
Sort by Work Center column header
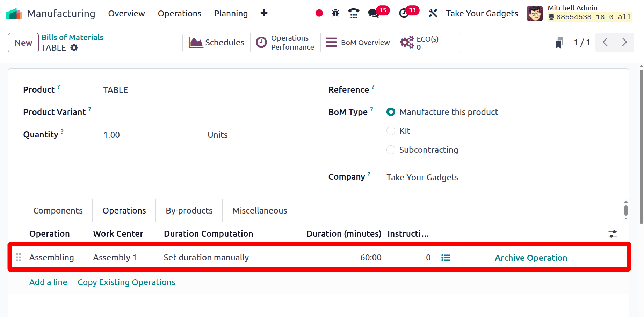click(118, 234)
